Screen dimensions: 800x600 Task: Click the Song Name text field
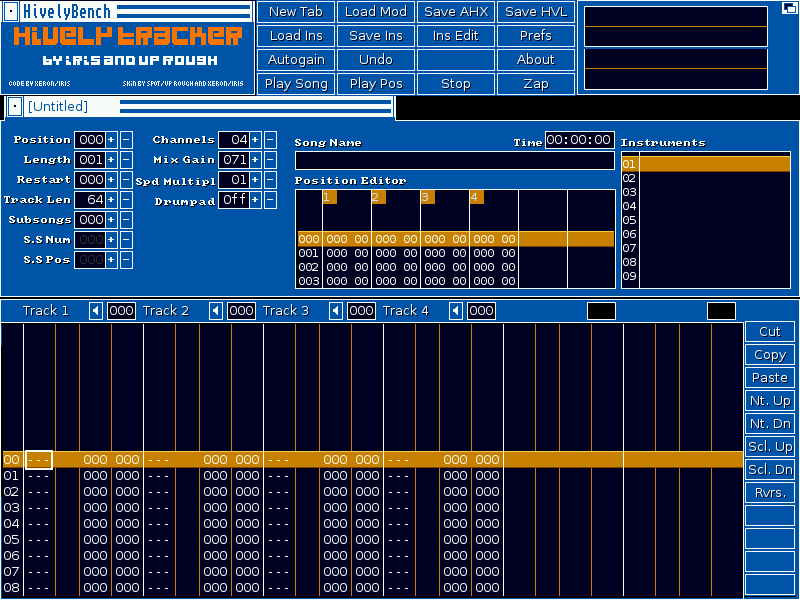point(454,161)
